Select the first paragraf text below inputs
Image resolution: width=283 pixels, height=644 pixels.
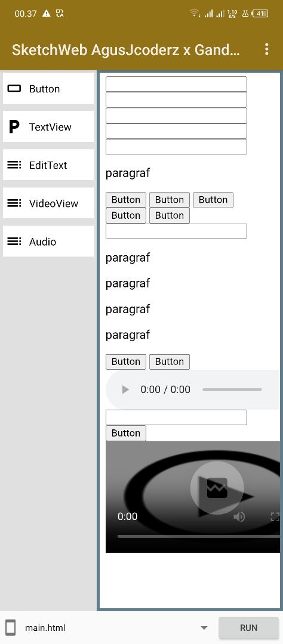point(128,174)
